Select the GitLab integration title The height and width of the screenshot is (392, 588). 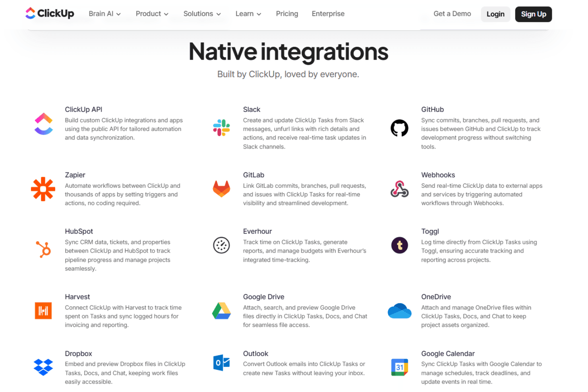[253, 175]
